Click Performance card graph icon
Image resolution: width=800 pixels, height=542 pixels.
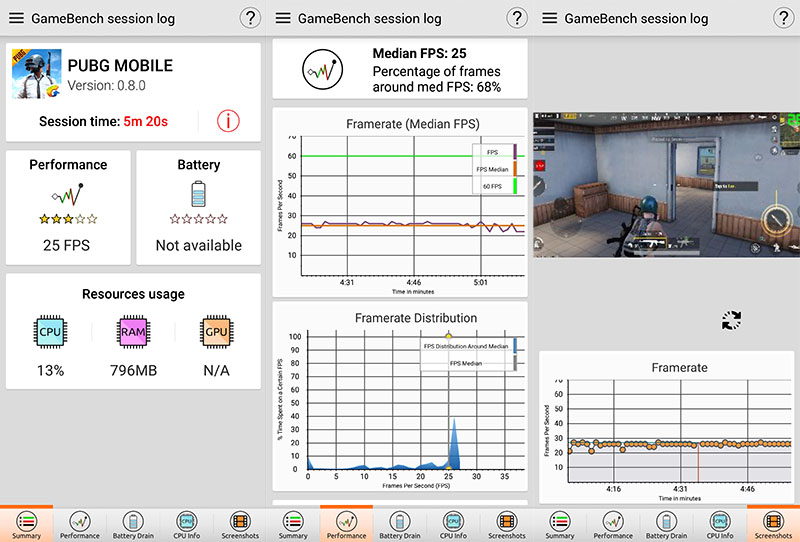point(67,194)
